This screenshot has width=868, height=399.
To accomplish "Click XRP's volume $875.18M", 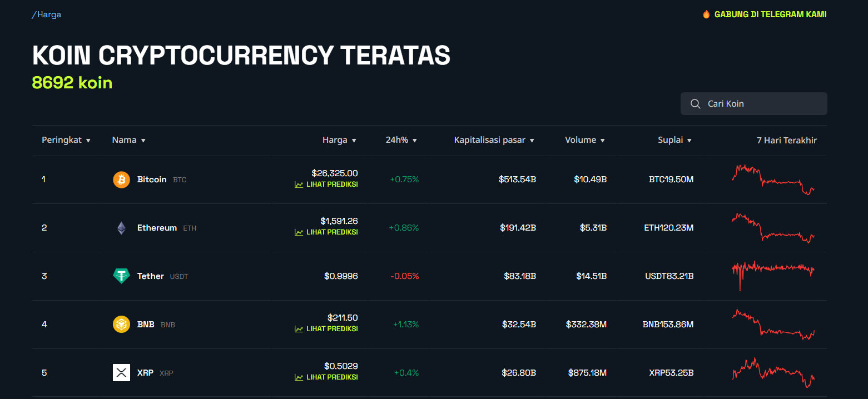I will tap(588, 373).
